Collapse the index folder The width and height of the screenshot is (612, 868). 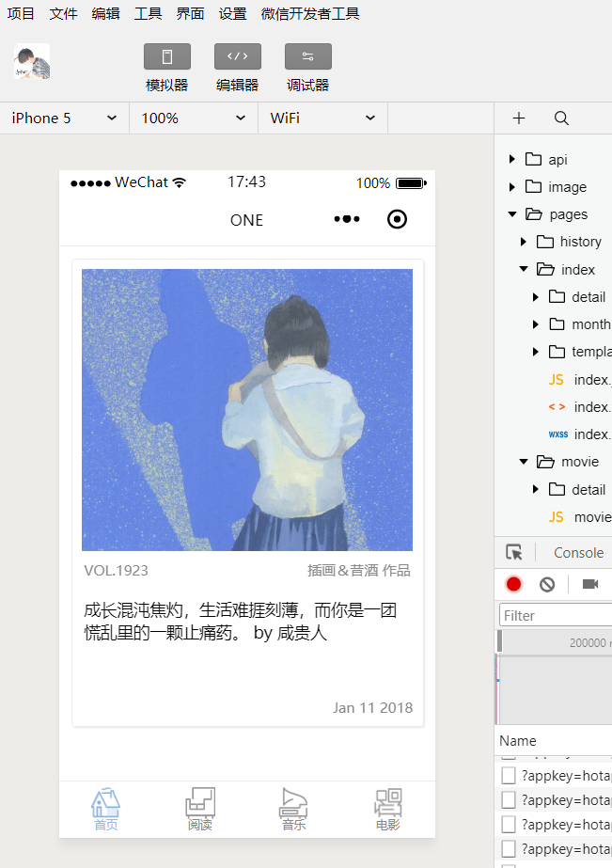pos(524,269)
